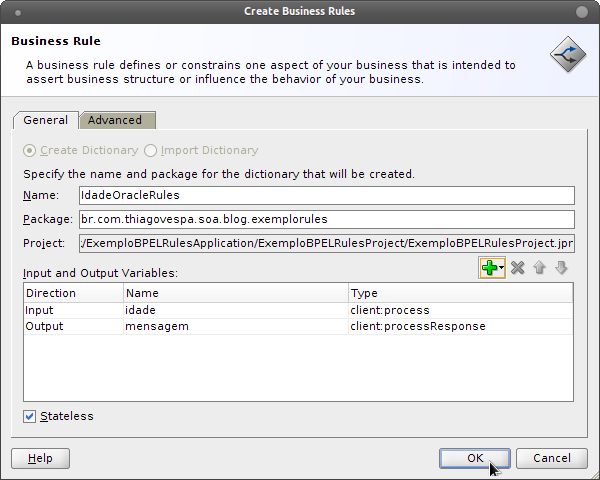Select the Import Dictionary radio button
Image resolution: width=600 pixels, height=480 pixels.
(x=150, y=150)
